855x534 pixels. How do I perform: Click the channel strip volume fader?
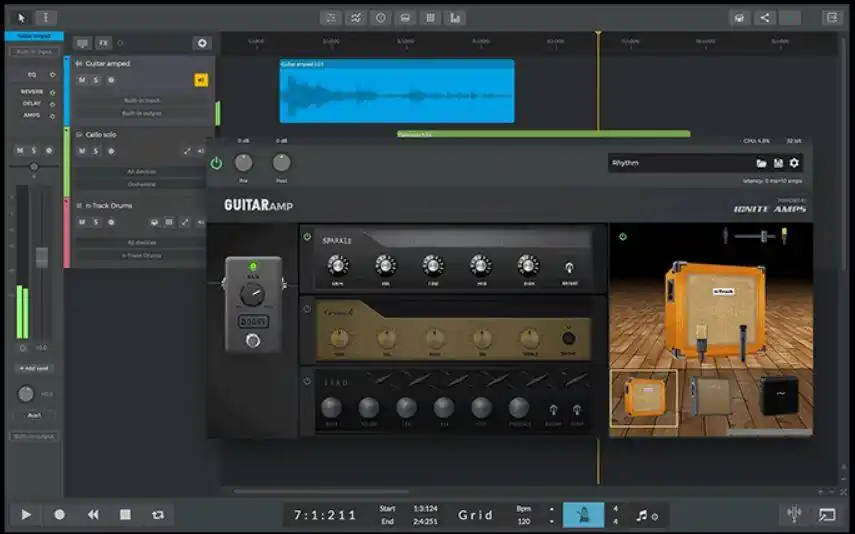click(42, 257)
